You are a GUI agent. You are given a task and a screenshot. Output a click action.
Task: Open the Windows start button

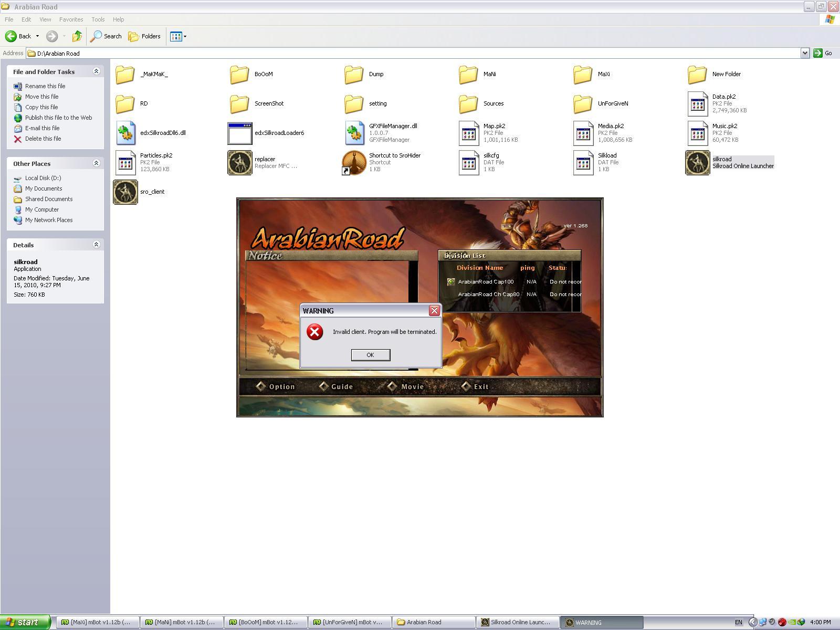[x=25, y=622]
